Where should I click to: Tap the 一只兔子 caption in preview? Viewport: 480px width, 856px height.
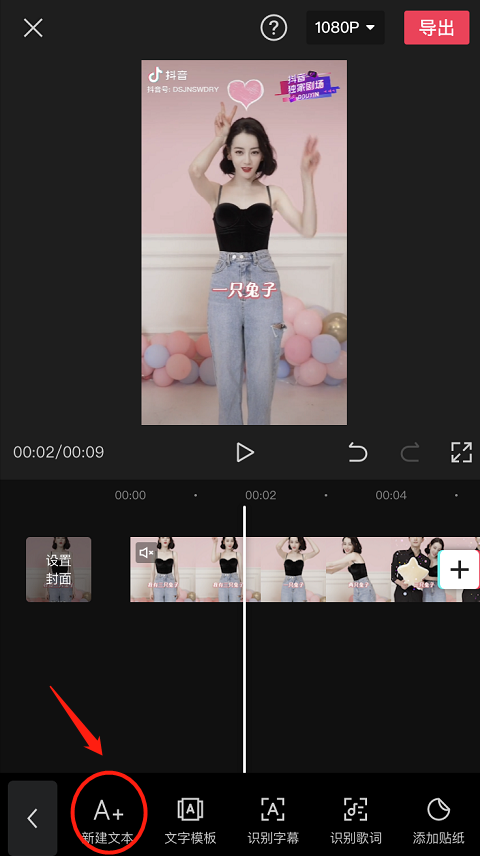click(x=244, y=290)
